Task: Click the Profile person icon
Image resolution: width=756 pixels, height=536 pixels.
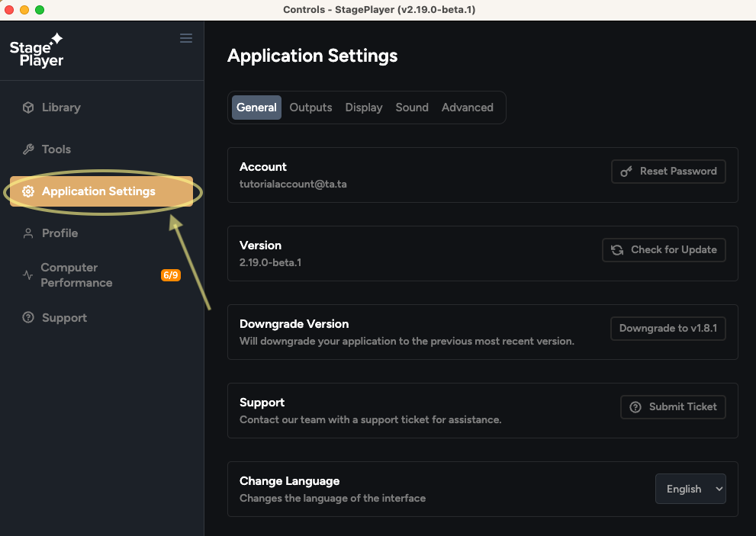Action: click(x=28, y=233)
